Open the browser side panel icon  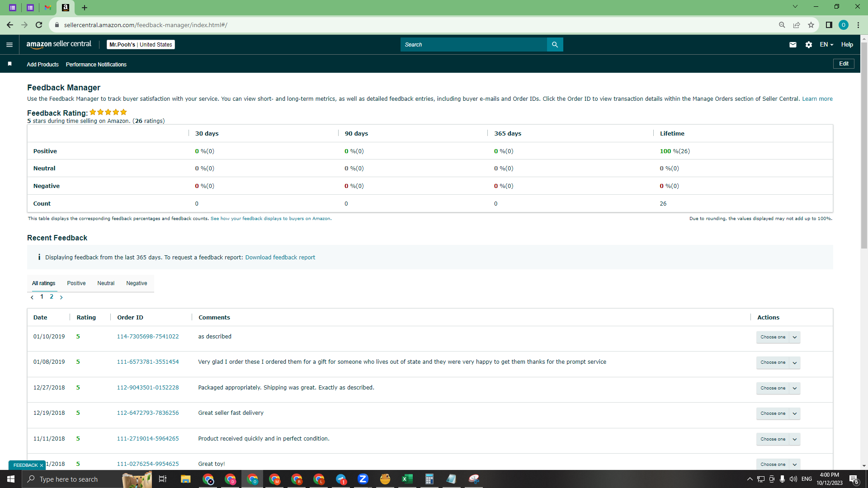click(829, 25)
